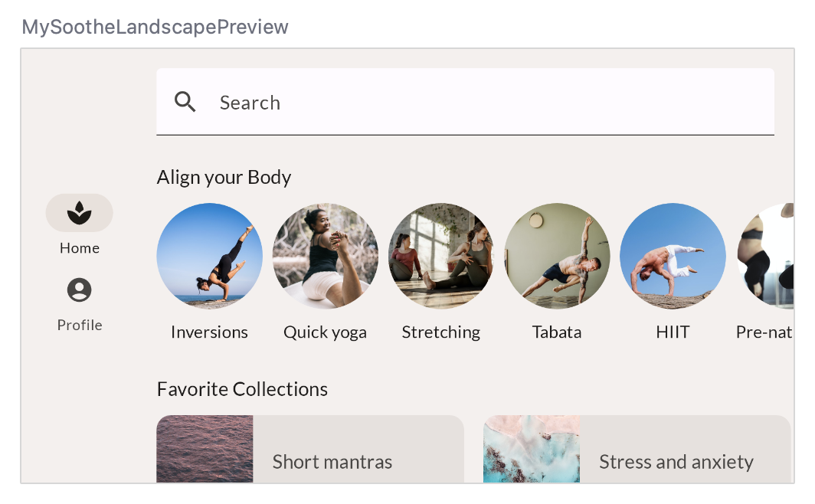
Task: Click the Tabata text label
Action: [x=557, y=332]
